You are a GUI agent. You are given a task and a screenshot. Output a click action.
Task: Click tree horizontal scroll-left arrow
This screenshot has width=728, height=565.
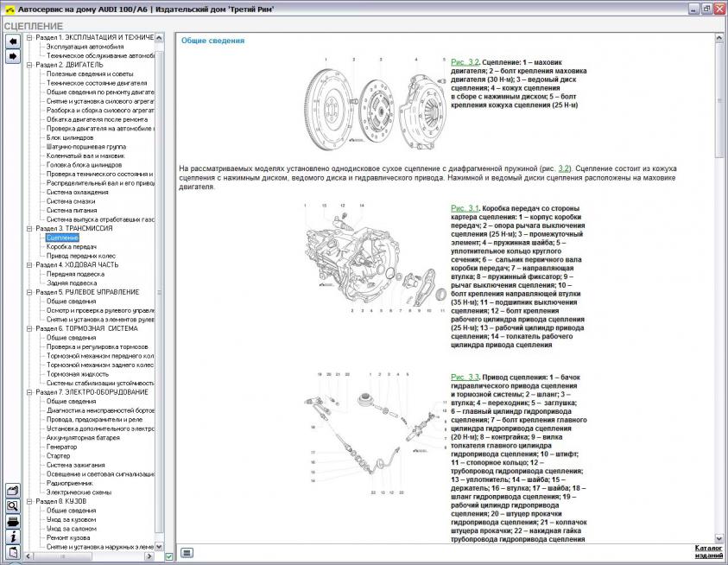point(28,556)
